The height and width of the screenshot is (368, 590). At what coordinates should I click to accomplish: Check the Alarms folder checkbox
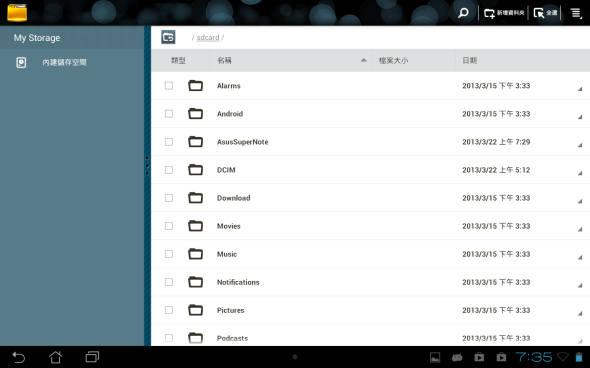pos(169,86)
